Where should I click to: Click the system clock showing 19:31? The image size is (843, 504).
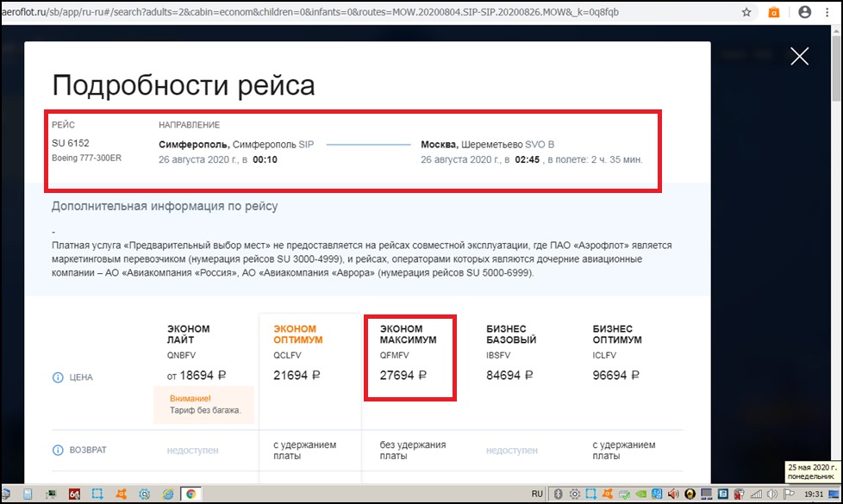coord(814,494)
